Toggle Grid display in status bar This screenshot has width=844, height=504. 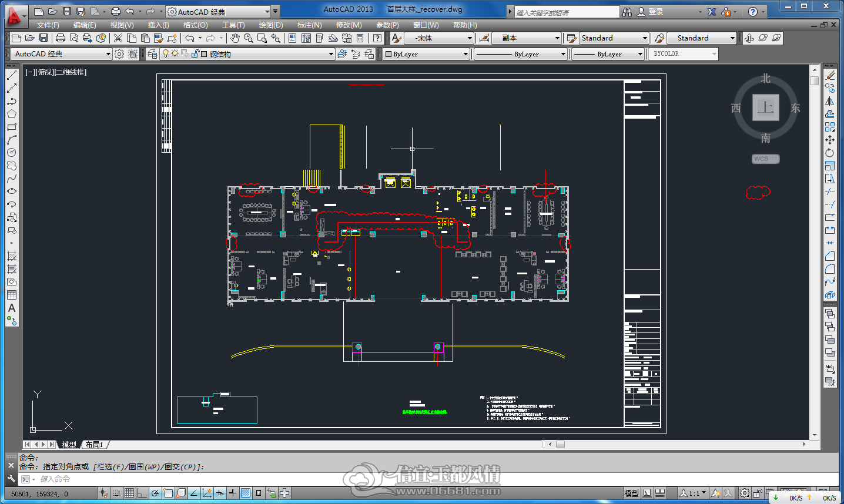129,493
